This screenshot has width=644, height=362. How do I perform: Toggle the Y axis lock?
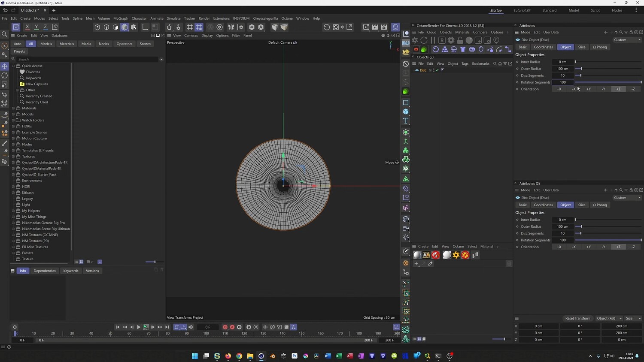36,27
